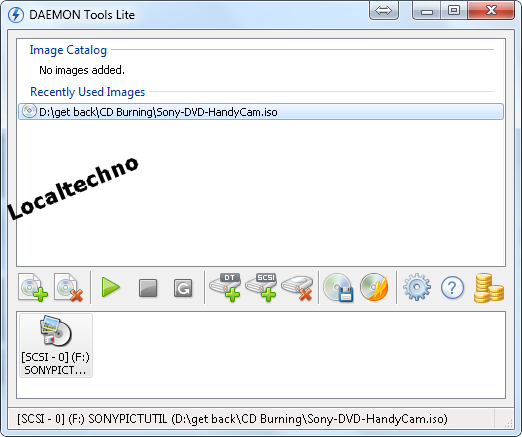Image resolution: width=522 pixels, height=437 pixels.
Task: Open Help with the question mark icon
Action: (452, 287)
